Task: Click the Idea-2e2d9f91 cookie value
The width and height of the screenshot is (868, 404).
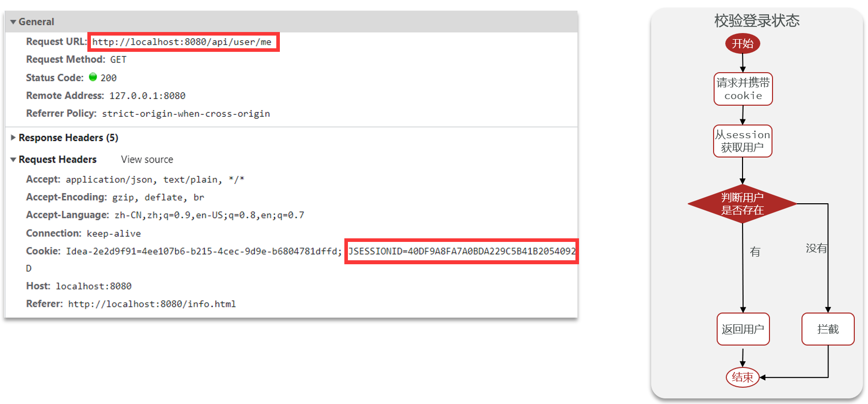Action: coord(204,251)
